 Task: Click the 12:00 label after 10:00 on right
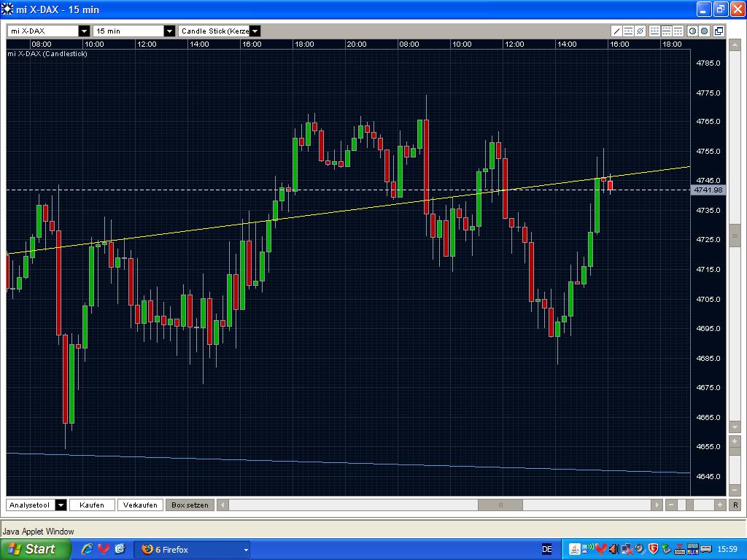coord(514,44)
